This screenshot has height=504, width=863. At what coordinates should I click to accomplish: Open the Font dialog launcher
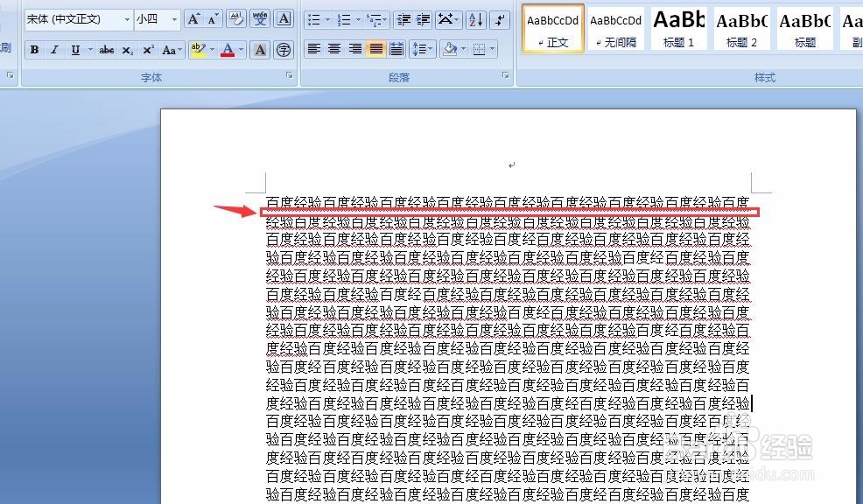coord(290,76)
